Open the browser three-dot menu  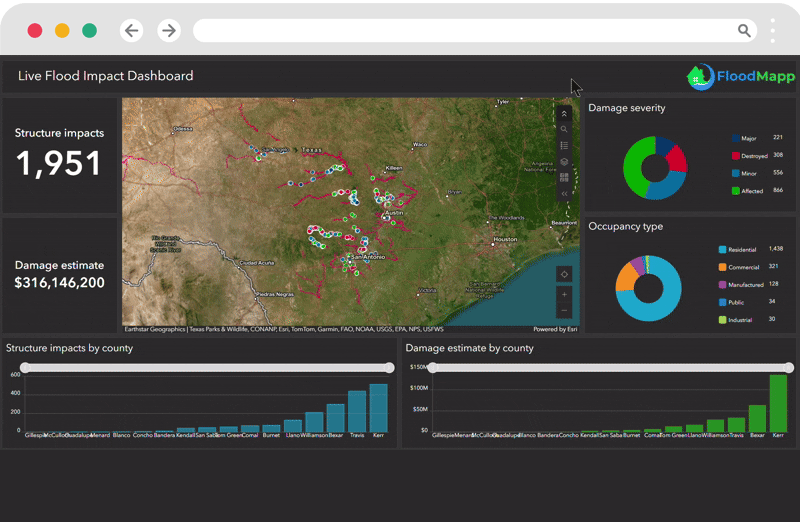point(773,31)
